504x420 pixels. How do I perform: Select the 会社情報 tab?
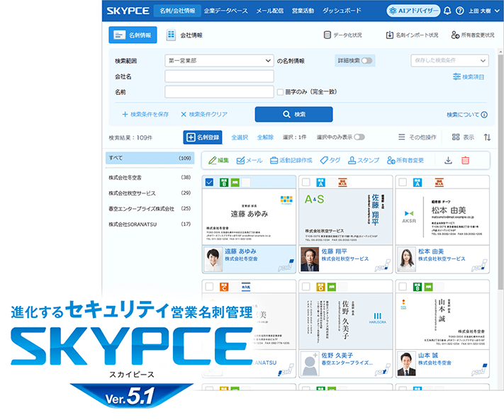point(184,35)
